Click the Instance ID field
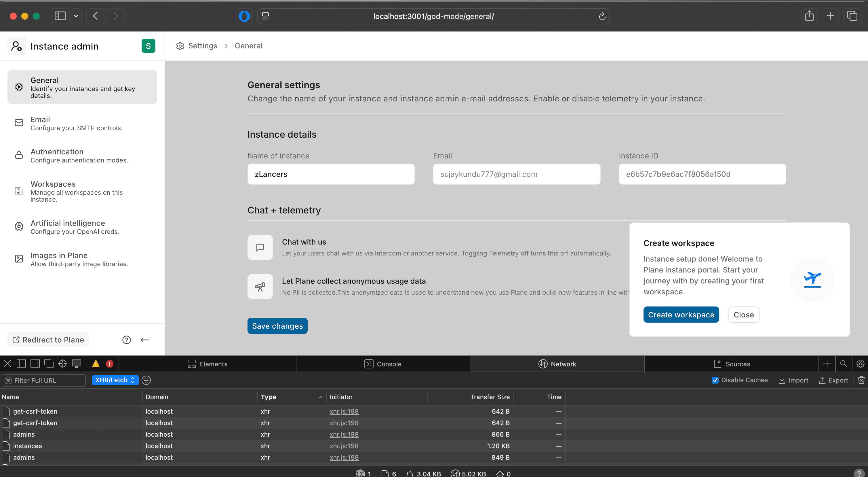The image size is (868, 477). (702, 174)
